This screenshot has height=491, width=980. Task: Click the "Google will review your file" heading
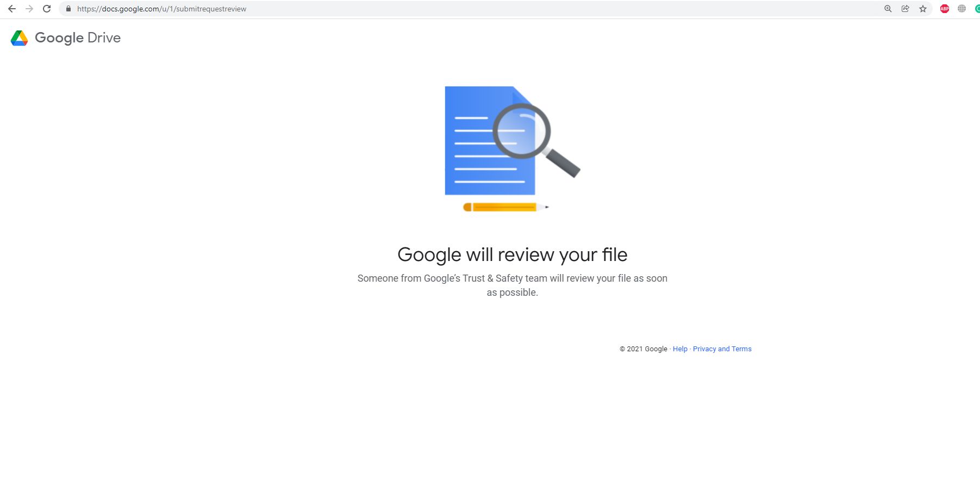(513, 254)
